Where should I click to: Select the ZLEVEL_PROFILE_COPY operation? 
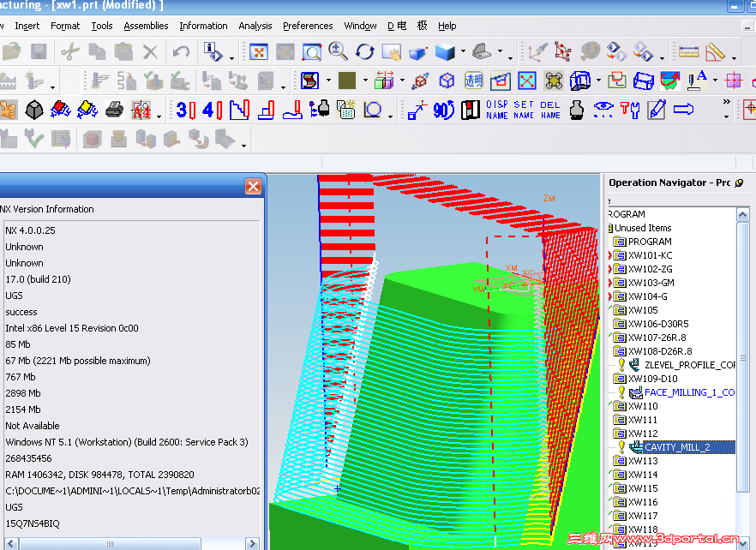pos(690,365)
